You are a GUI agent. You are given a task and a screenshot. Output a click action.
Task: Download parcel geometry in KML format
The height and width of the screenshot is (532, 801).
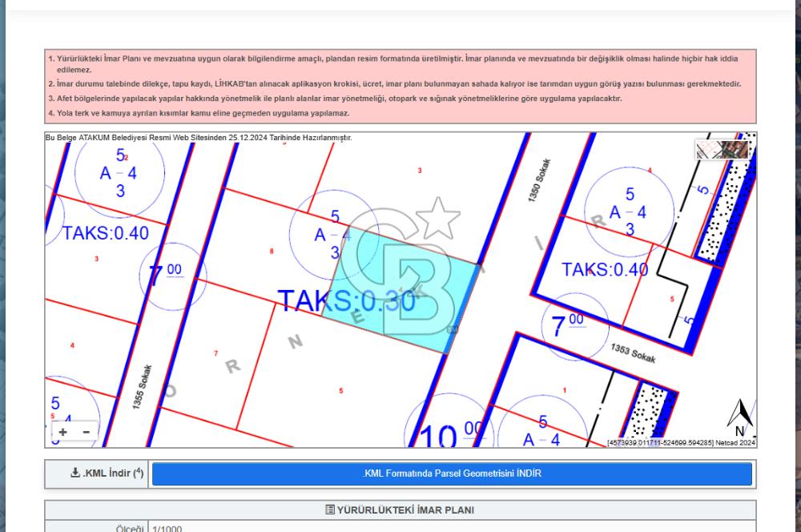[x=452, y=474]
